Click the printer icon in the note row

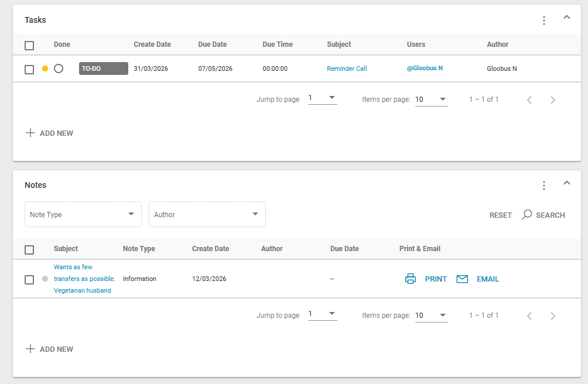(x=410, y=279)
